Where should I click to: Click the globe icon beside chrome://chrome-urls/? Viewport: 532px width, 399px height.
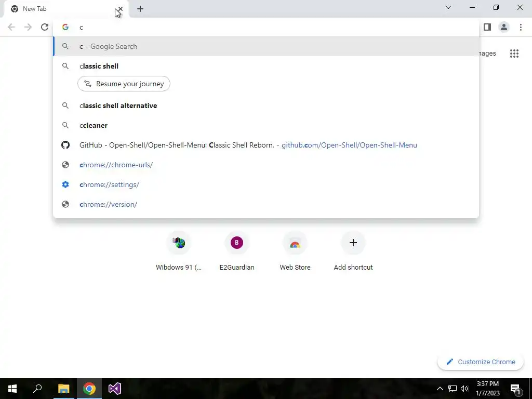[x=65, y=165]
